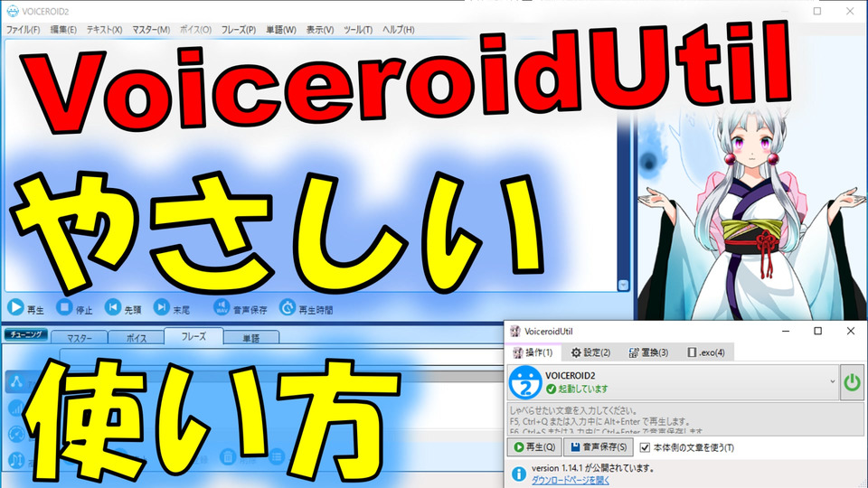Click the 起動しています status text

(x=583, y=389)
